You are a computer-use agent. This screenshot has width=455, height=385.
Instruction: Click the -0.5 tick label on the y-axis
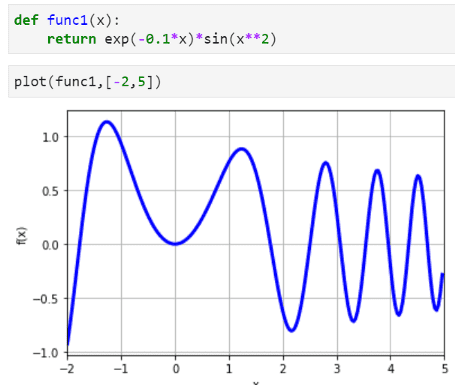pyautogui.click(x=46, y=299)
